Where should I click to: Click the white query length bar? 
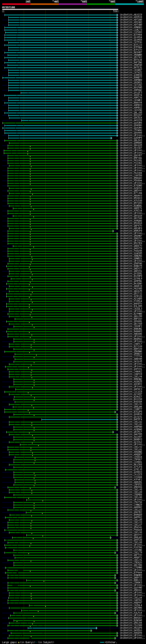60,9
